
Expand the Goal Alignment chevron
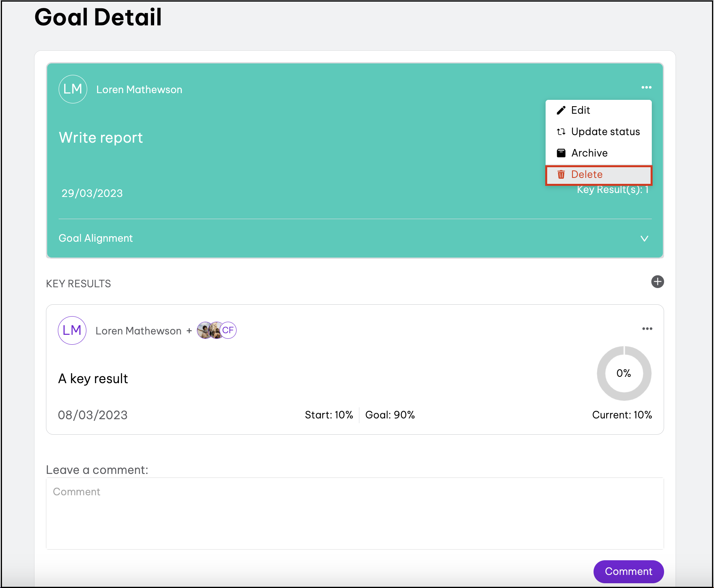click(644, 239)
